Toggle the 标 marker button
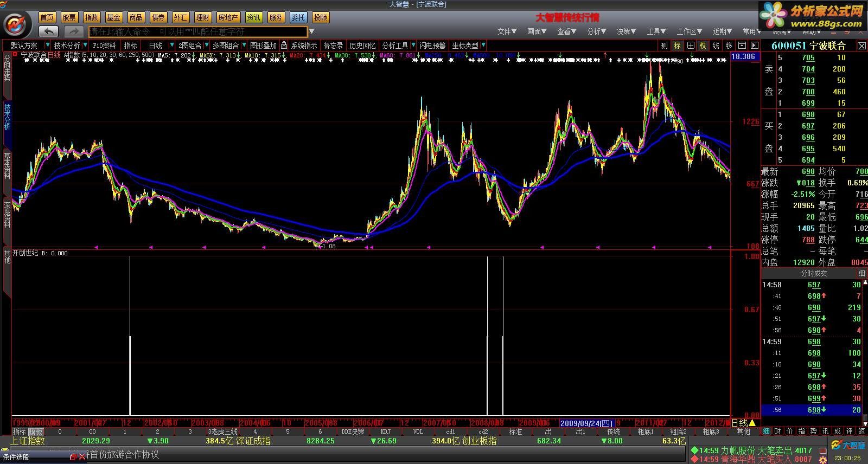This screenshot has height=464, width=868. coord(678,46)
